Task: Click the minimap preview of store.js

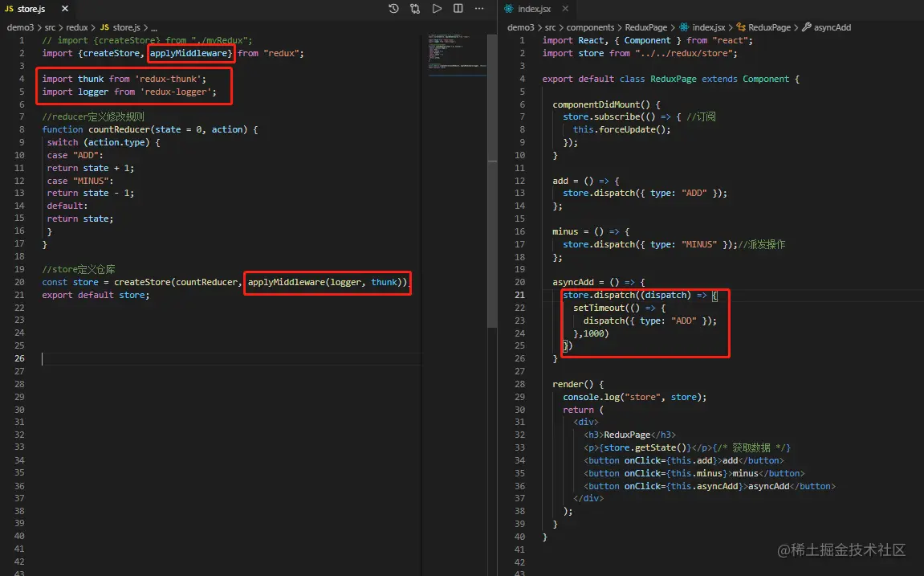Action: pos(458,55)
